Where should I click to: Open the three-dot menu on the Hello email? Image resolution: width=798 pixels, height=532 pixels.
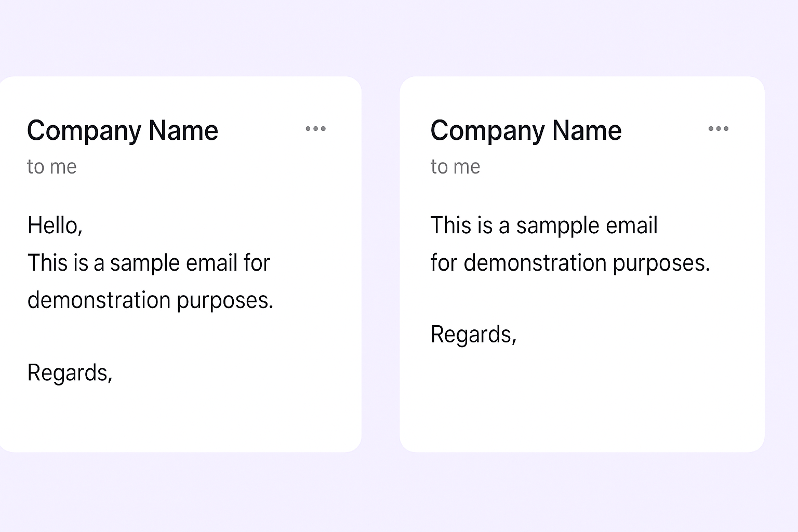315,129
